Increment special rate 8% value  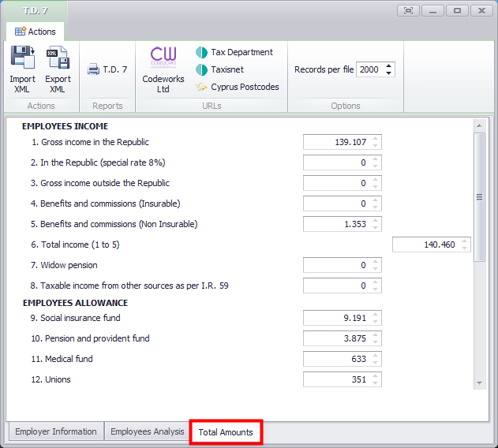pos(376,159)
